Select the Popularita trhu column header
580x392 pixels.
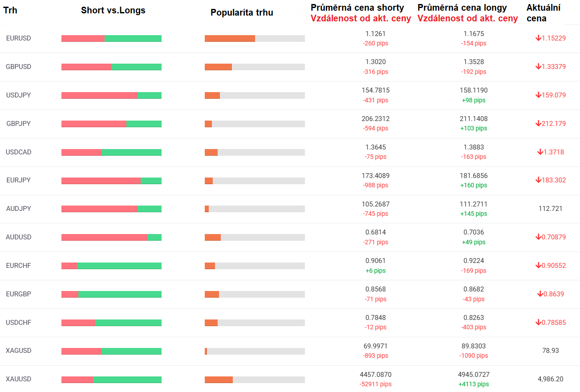tap(242, 12)
